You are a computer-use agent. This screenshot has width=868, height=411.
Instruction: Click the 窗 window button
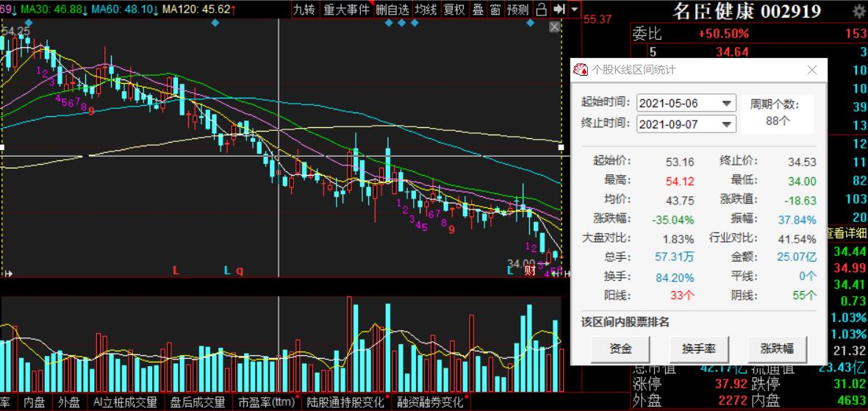(x=495, y=9)
